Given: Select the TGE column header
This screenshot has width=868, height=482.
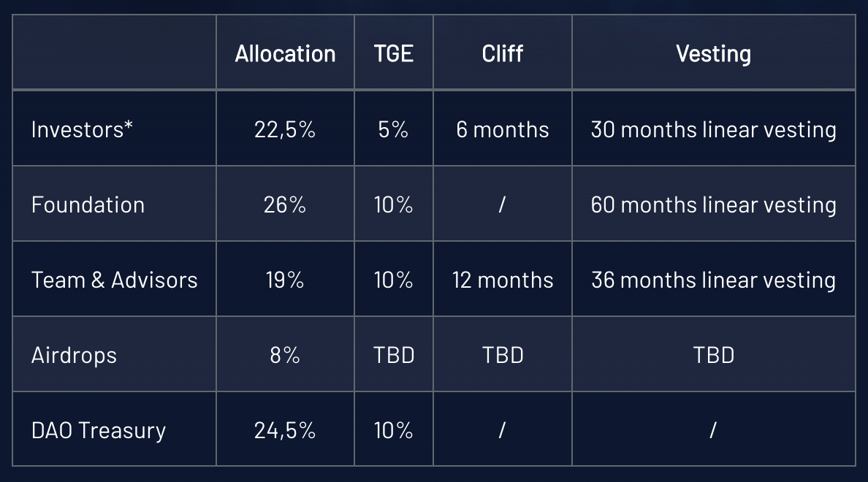Looking at the screenshot, I should [394, 54].
